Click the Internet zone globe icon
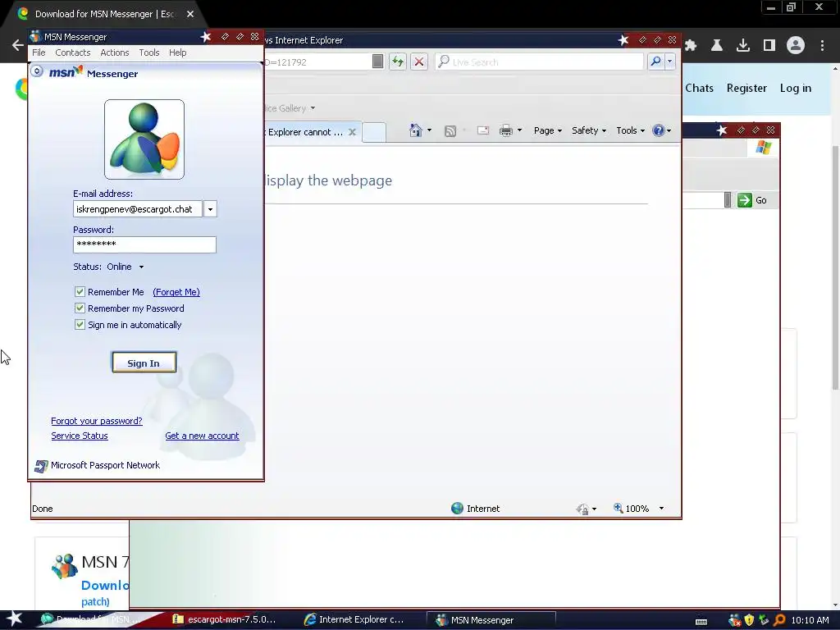Viewport: 840px width, 630px height. coord(457,509)
